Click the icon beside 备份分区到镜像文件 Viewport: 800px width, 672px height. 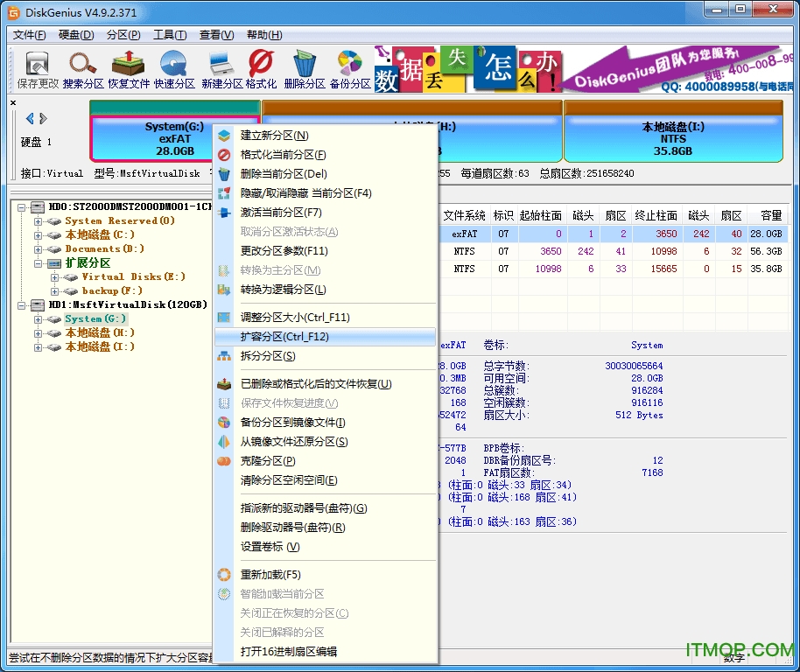point(224,422)
